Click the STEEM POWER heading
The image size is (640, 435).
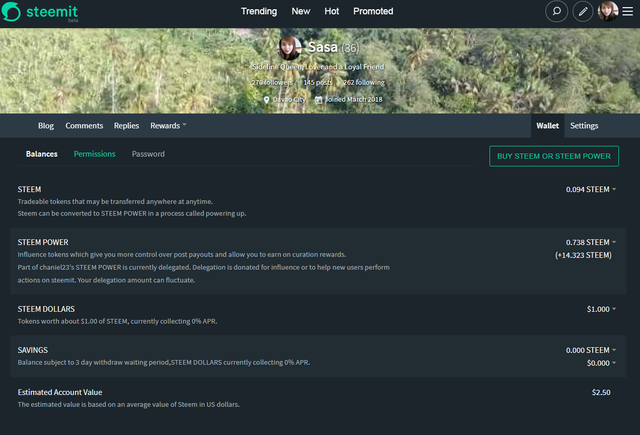coord(43,242)
